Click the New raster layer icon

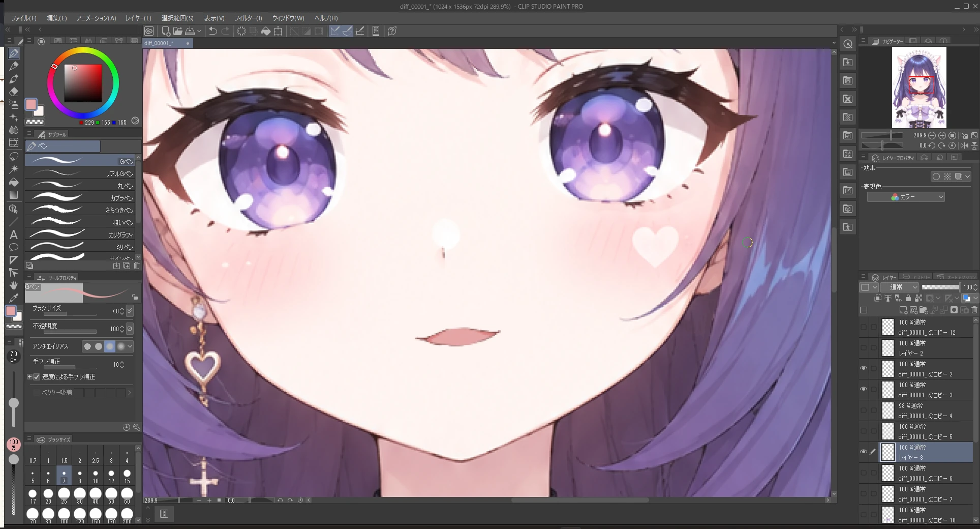point(903,310)
